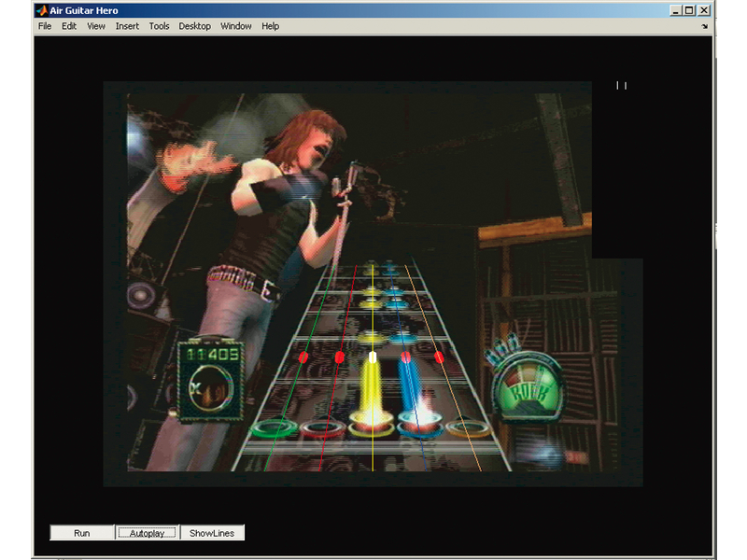This screenshot has height=560, width=747.
Task: Open the Insert menu
Action: click(x=127, y=26)
